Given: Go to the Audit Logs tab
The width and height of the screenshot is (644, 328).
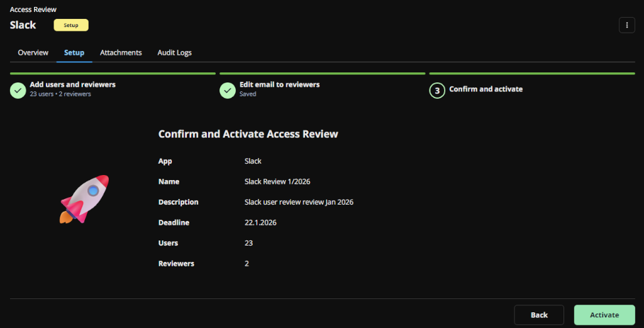Looking at the screenshot, I should pos(175,53).
